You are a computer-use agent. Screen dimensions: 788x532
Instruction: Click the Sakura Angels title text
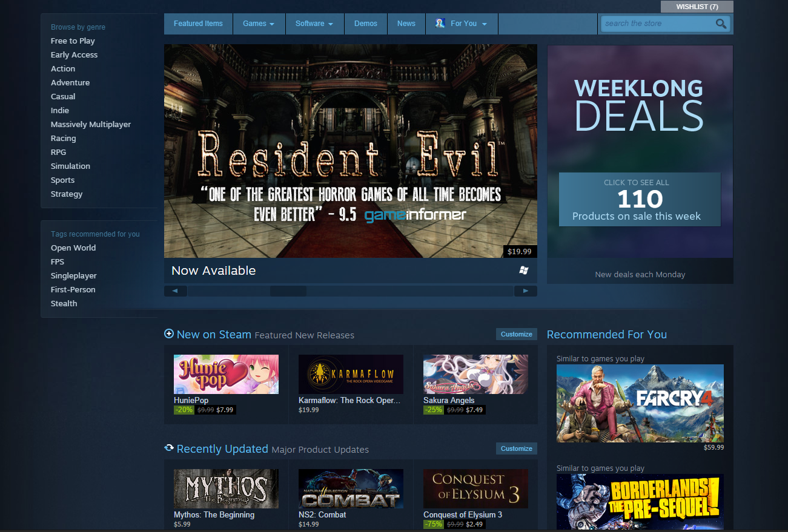pyautogui.click(x=449, y=401)
